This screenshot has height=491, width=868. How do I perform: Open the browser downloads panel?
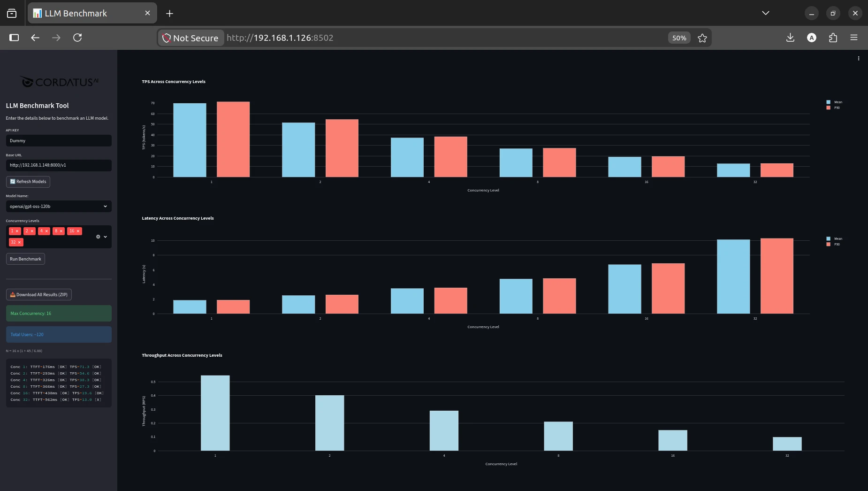(x=790, y=38)
